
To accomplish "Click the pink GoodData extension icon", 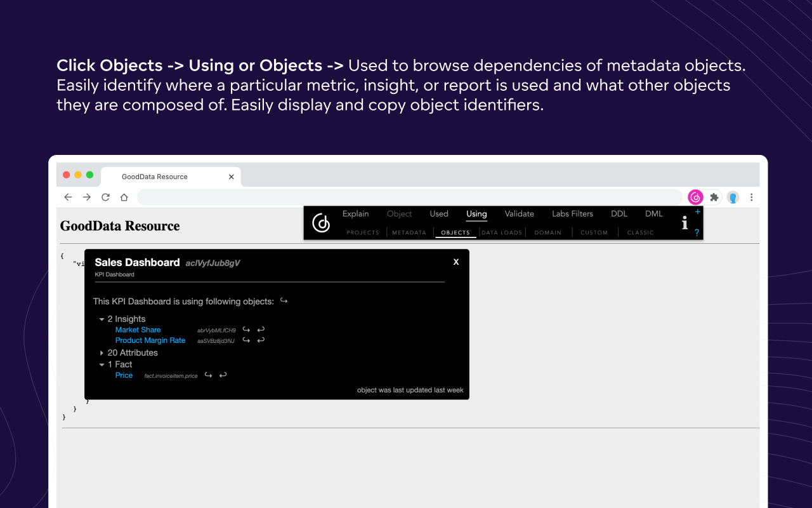I will (695, 197).
